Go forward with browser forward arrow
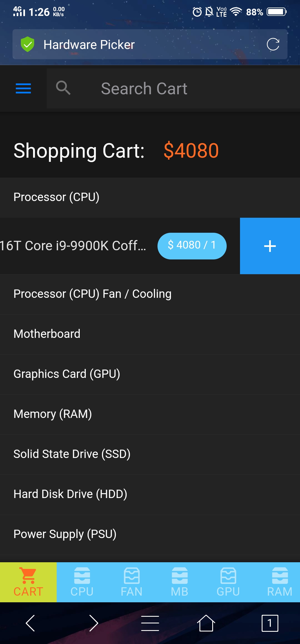Screen dimensions: 300x644 point(94,623)
